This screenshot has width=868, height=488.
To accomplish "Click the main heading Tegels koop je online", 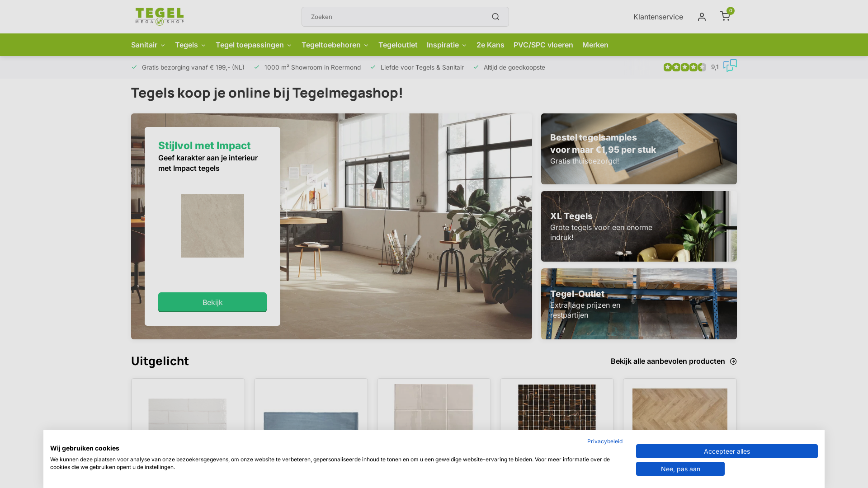I will (x=267, y=93).
